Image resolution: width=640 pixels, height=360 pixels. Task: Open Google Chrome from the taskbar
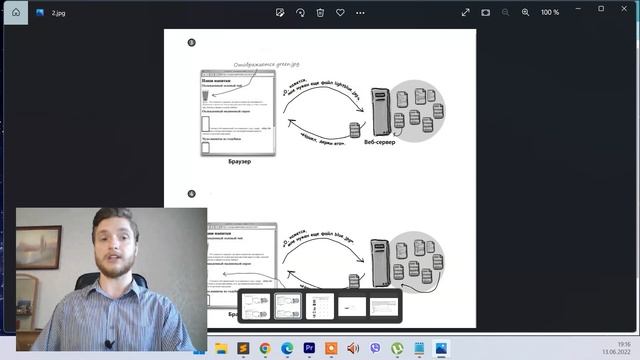coord(265,348)
